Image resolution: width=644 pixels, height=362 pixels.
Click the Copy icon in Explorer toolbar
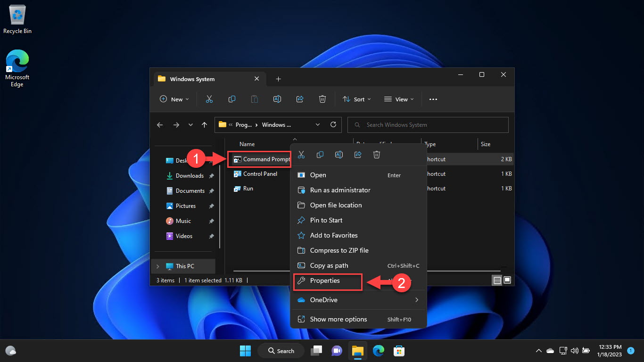pos(232,99)
